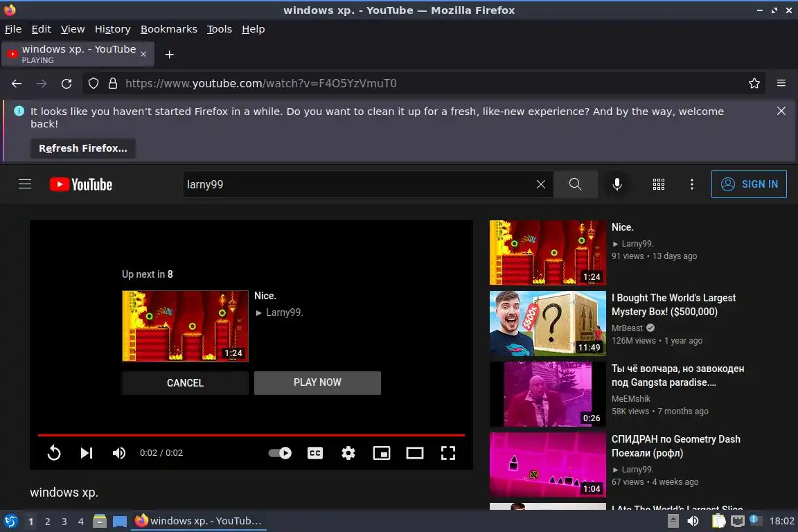Open the clipboard manager tray icon
Viewport: 798px width, 532px height.
(718, 521)
